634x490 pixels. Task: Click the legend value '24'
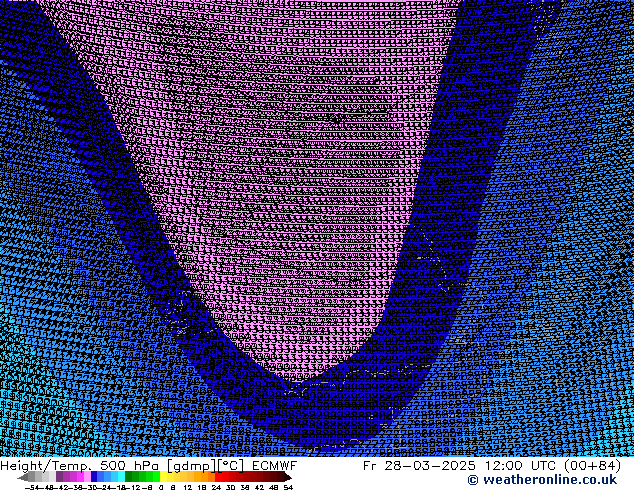pos(216,487)
